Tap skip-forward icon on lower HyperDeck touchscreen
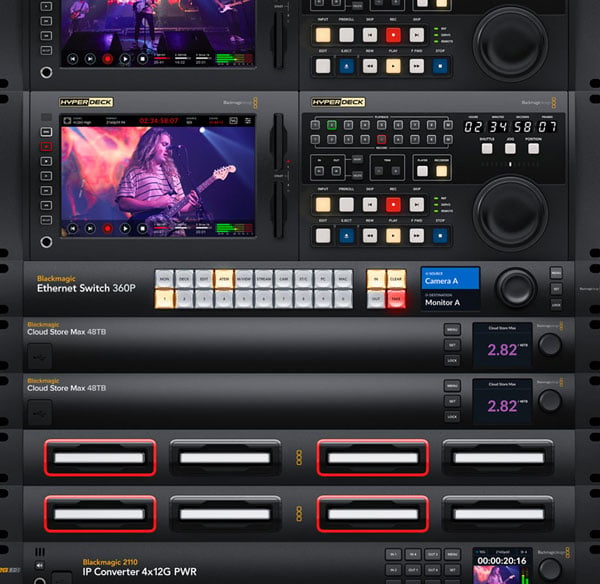The width and height of the screenshot is (600, 584). pos(90,228)
